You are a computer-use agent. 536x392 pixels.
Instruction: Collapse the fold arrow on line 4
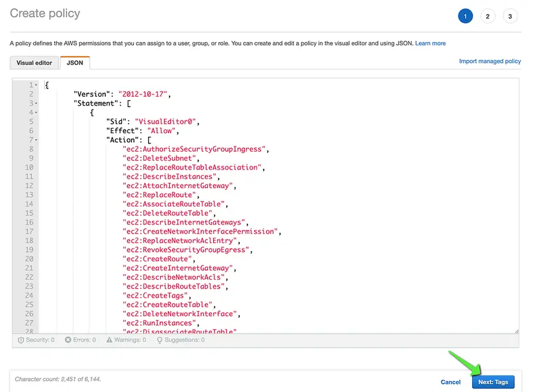click(x=36, y=113)
